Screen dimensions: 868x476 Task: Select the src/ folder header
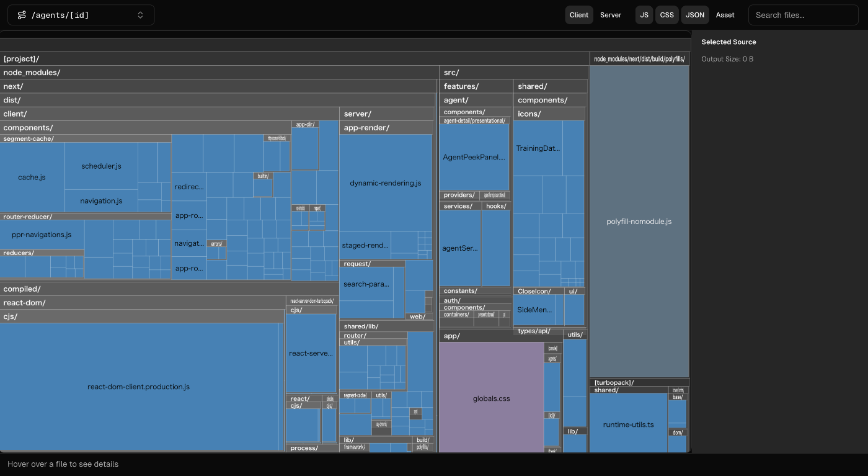point(514,73)
